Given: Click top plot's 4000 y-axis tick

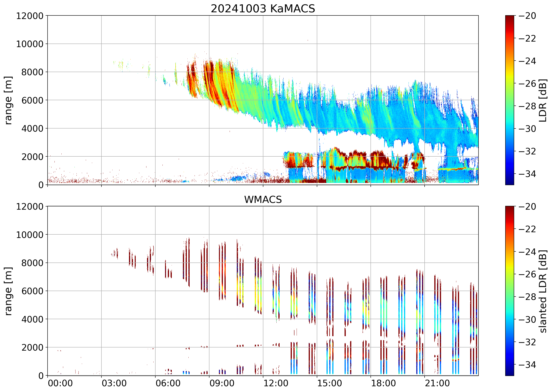Looking at the screenshot, I should tap(32, 128).
